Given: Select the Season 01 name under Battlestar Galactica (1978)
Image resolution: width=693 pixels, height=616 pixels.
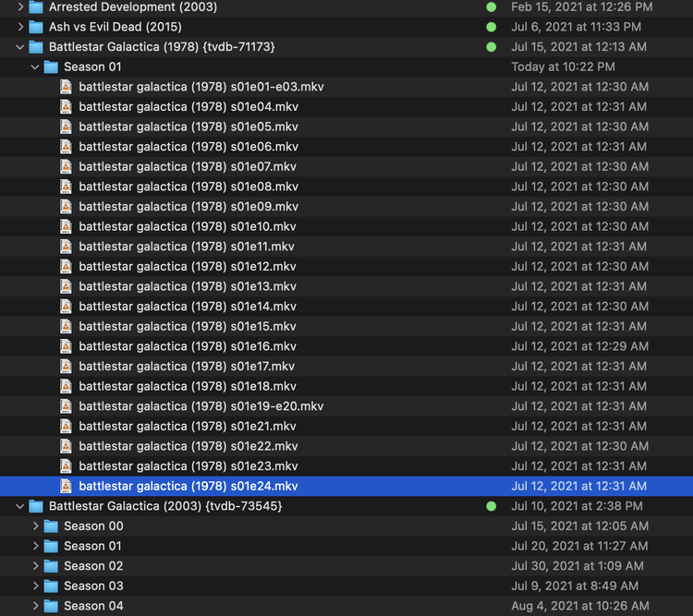Looking at the screenshot, I should 92,66.
